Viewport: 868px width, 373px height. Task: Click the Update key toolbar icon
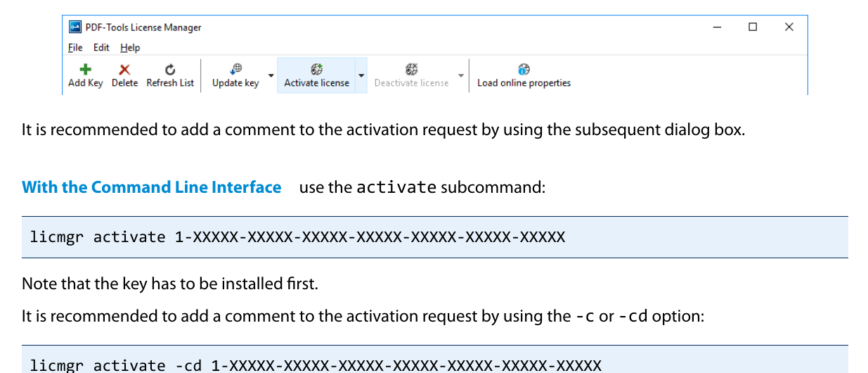[235, 69]
